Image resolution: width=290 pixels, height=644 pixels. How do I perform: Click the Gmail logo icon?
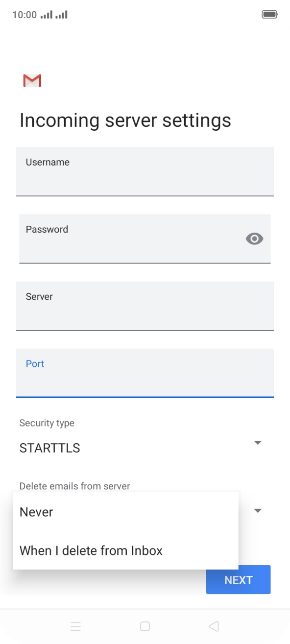pyautogui.click(x=31, y=80)
